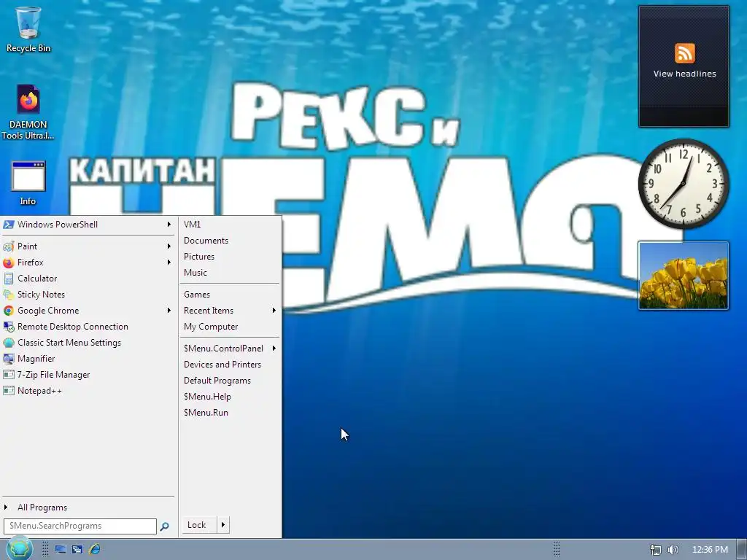Screen dimensions: 747x560
Task: Click the Sticky Notes label text
Action: click(41, 295)
